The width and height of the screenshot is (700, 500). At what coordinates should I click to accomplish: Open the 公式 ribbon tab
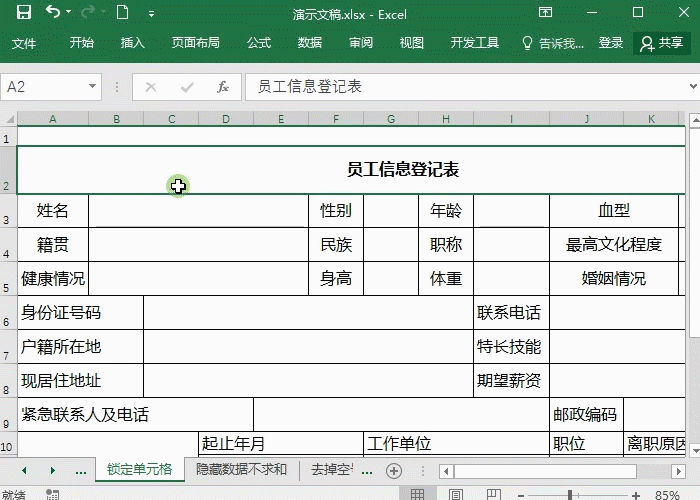pyautogui.click(x=259, y=43)
